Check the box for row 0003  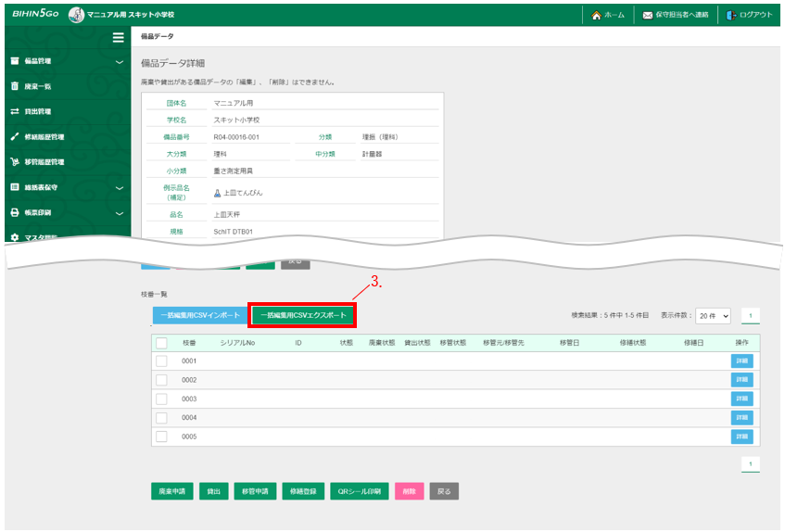pyautogui.click(x=161, y=399)
